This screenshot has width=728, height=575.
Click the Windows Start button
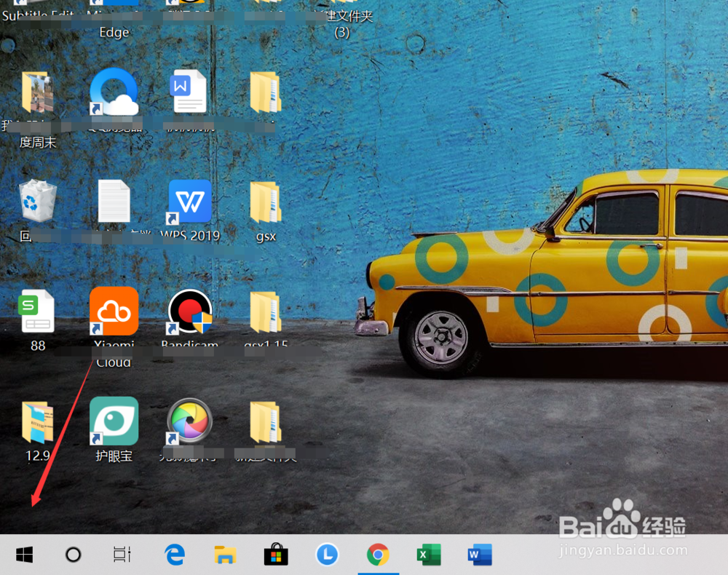pos(24,555)
